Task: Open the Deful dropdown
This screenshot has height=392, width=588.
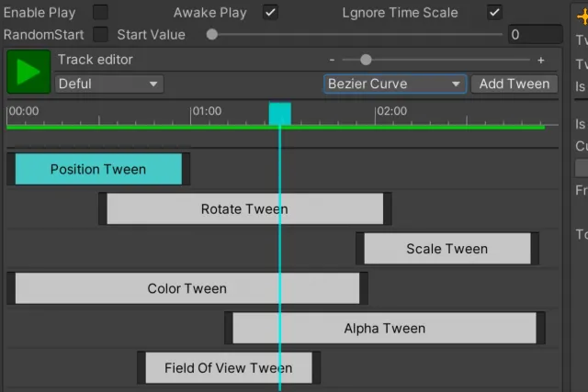Action: point(109,84)
